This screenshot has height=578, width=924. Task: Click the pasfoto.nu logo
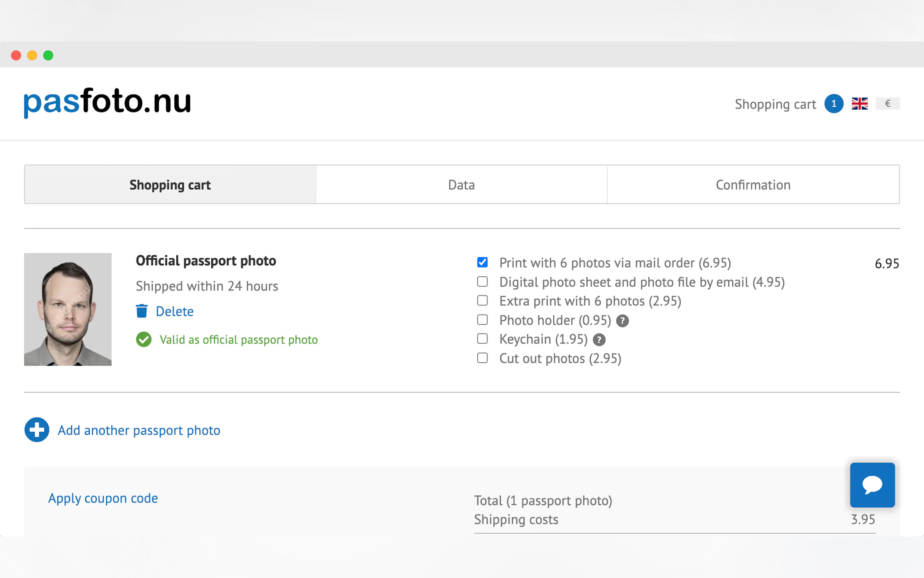[107, 102]
